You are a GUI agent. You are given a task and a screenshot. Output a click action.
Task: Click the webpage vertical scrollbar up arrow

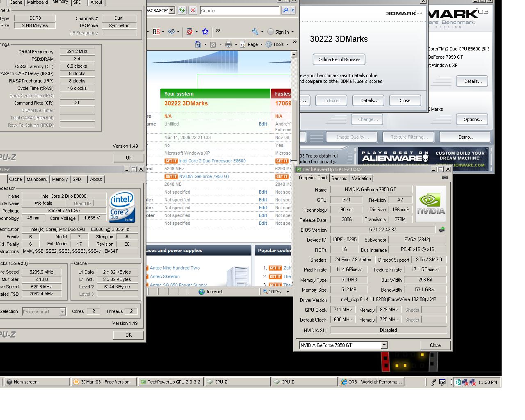tap(294, 54)
